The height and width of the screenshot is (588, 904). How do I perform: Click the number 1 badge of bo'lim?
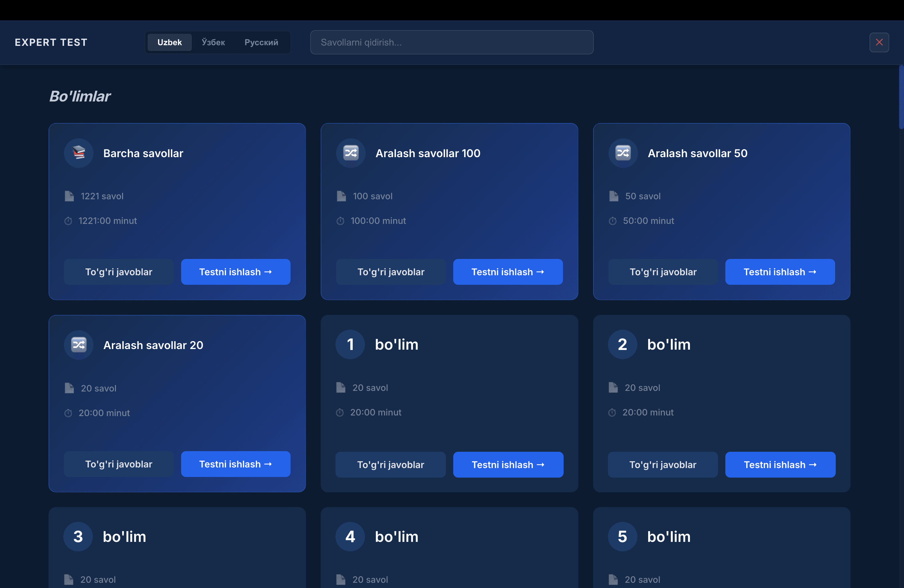pos(350,344)
